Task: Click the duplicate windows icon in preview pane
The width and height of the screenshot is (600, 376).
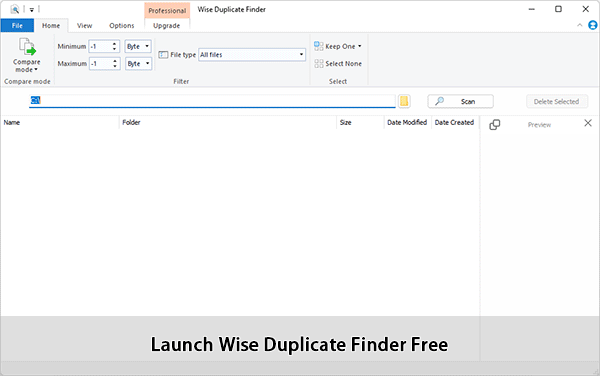Action: 495,124
